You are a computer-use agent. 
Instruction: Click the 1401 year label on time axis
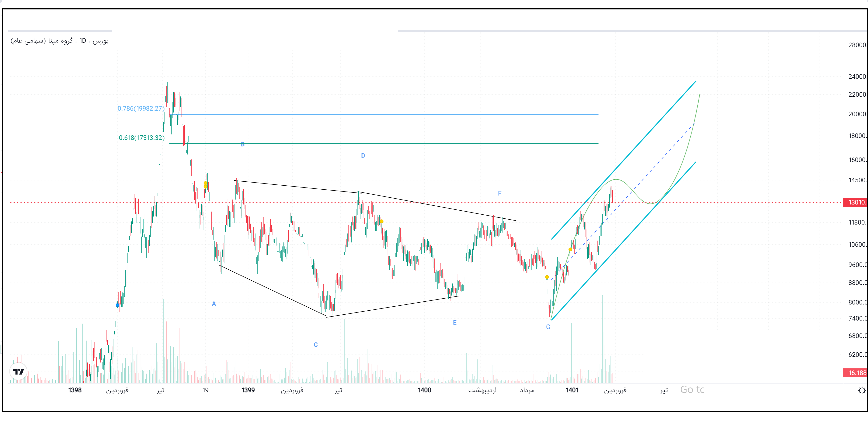click(572, 390)
